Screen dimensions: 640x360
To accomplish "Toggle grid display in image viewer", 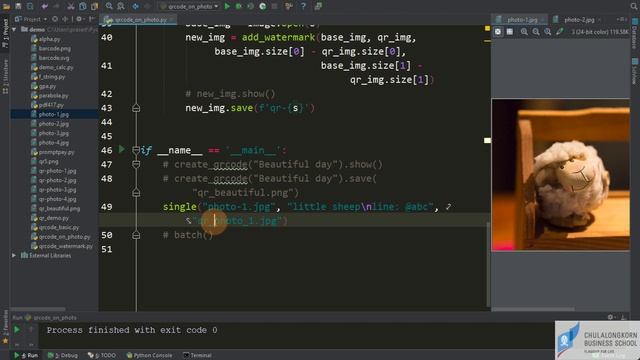I will click(510, 31).
